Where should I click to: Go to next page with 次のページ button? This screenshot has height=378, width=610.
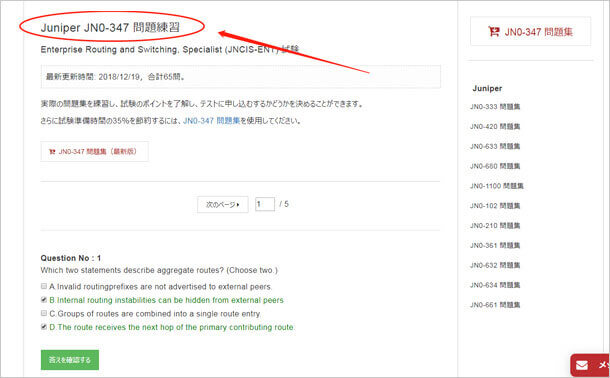[223, 205]
